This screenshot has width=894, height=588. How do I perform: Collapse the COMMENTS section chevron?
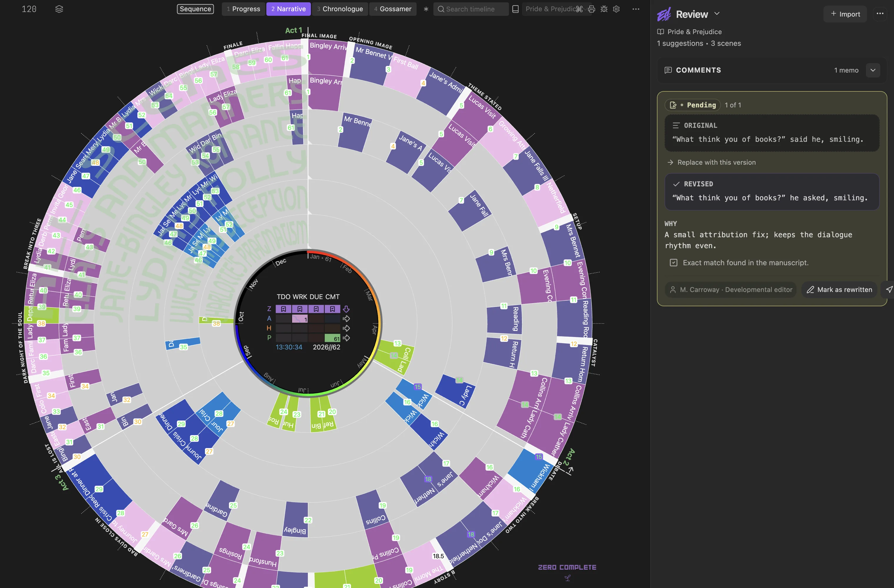[x=873, y=70]
